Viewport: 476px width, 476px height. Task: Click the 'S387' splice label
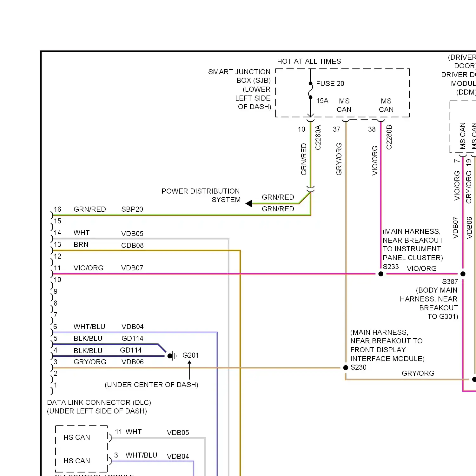[x=450, y=281]
